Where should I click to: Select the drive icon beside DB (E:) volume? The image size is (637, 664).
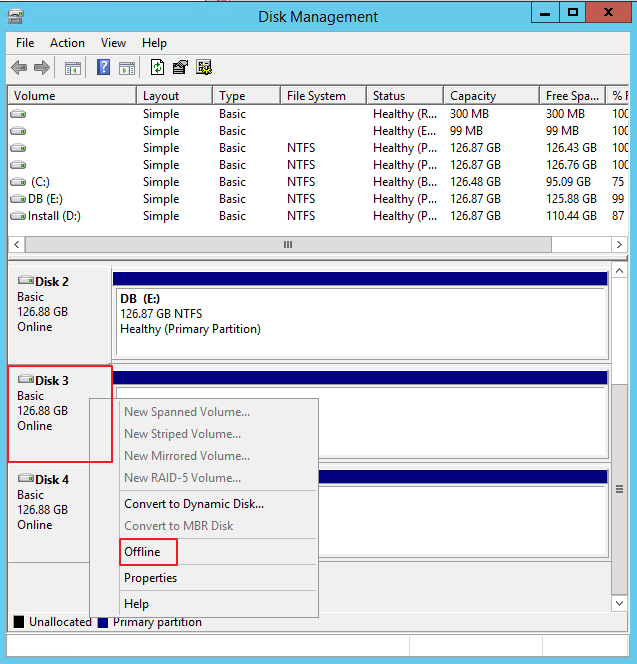coord(18,199)
